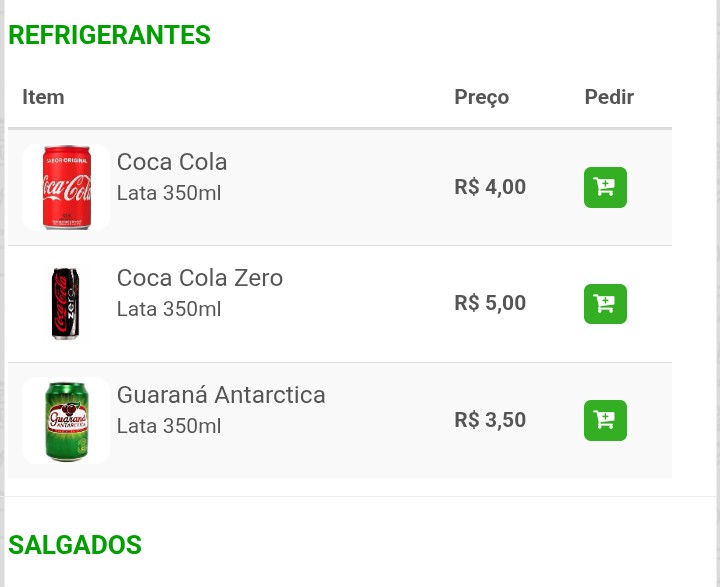Add Coca Cola Zero to cart
The height and width of the screenshot is (587, 720).
point(605,304)
